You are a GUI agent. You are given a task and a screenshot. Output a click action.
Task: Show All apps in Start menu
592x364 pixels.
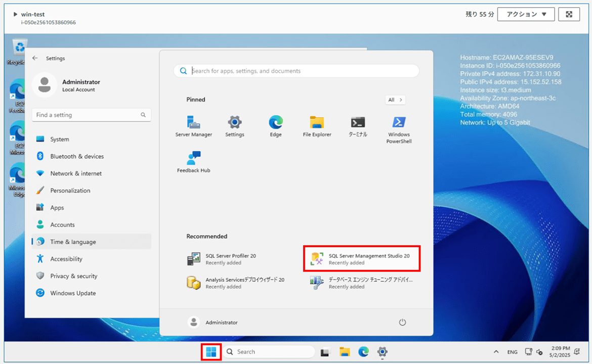click(395, 100)
